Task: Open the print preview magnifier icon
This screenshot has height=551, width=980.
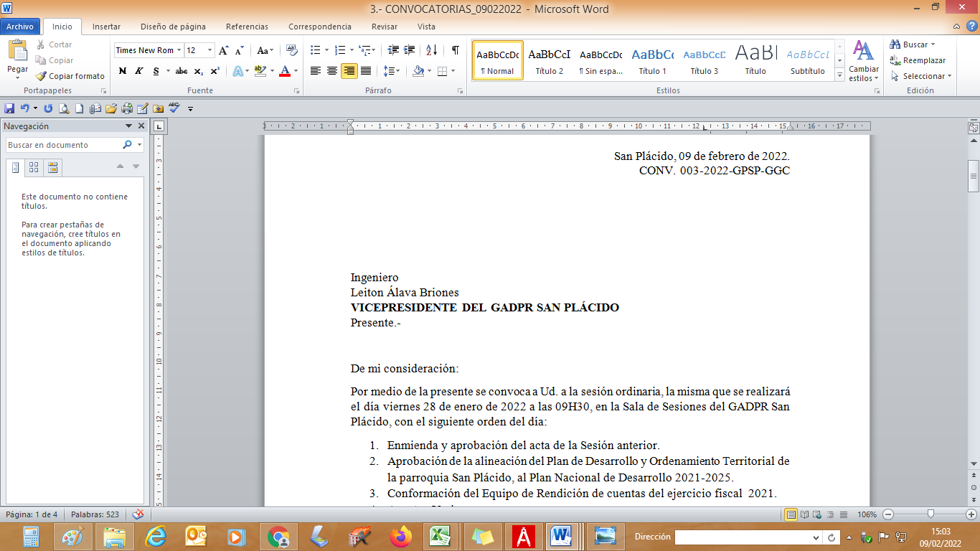Action: pos(64,108)
